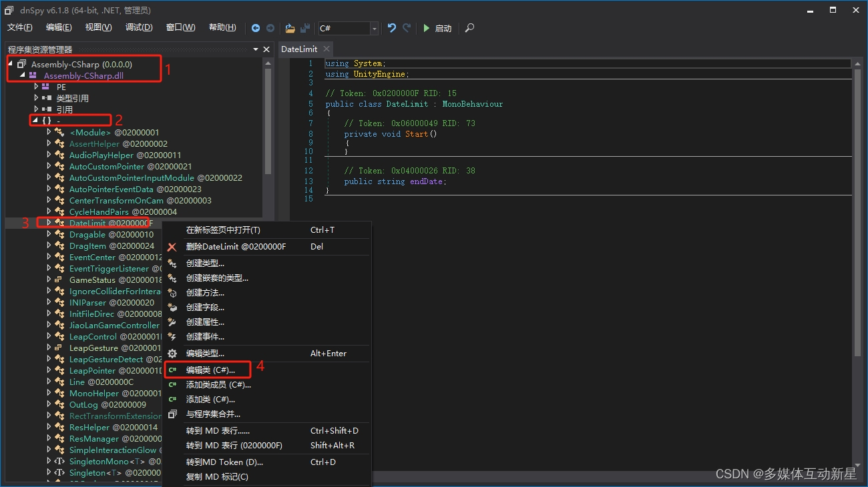Switch to the DateLimit tab
The image size is (868, 487).
tap(299, 49)
